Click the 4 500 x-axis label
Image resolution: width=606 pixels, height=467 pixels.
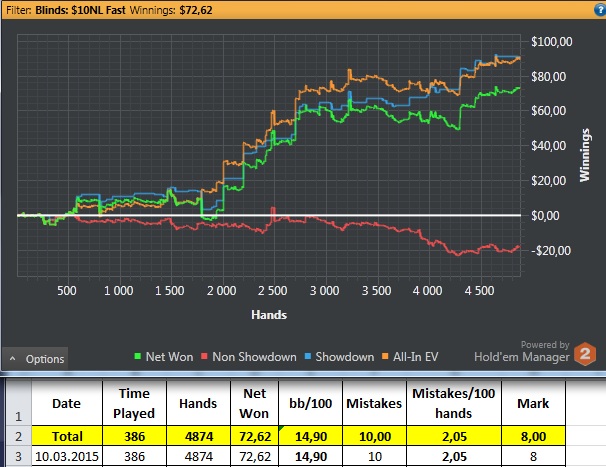pyautogui.click(x=479, y=291)
